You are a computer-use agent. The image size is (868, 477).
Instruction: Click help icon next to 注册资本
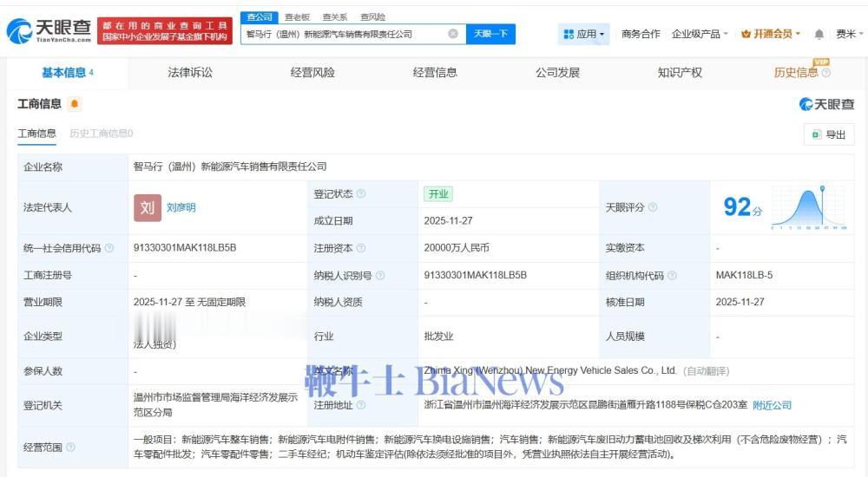(361, 248)
